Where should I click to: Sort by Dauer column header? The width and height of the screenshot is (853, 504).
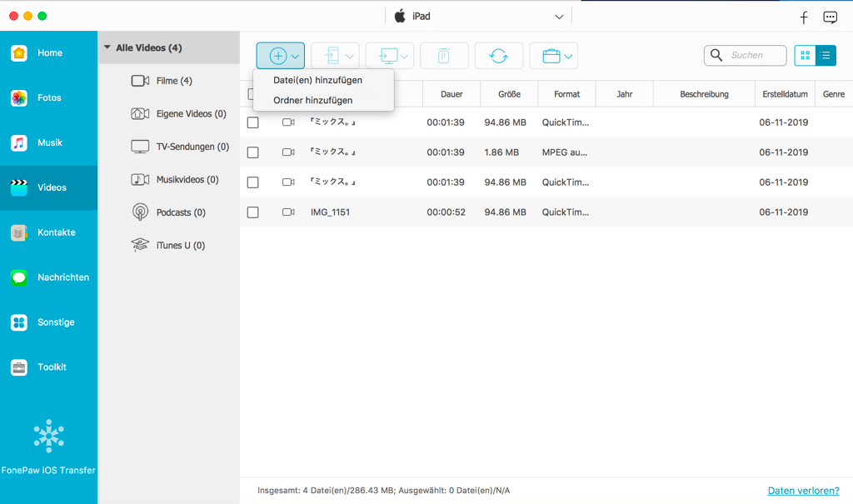[x=451, y=94]
